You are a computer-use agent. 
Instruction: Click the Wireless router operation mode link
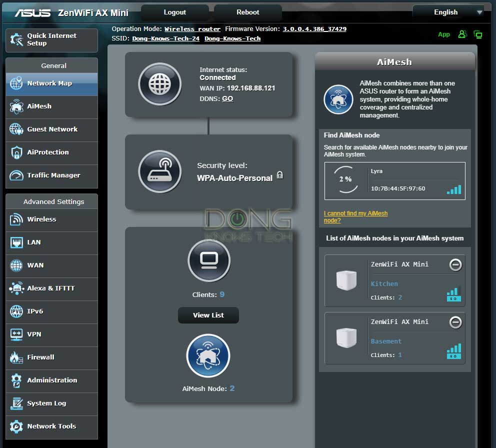pos(192,29)
